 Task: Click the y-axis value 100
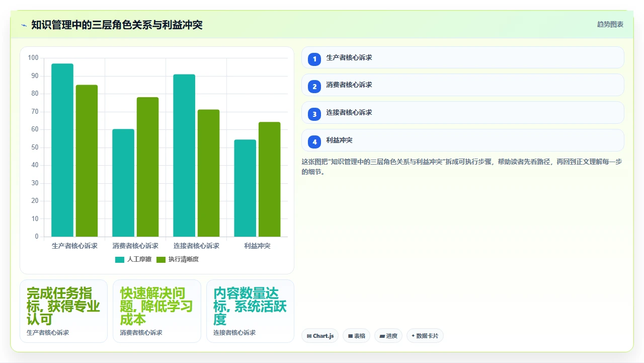(33, 58)
